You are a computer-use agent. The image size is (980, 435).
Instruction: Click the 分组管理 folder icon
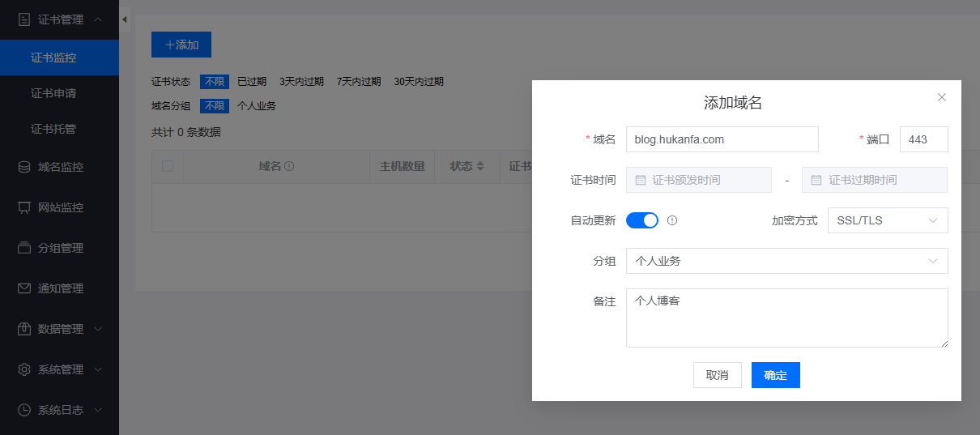[x=24, y=248]
